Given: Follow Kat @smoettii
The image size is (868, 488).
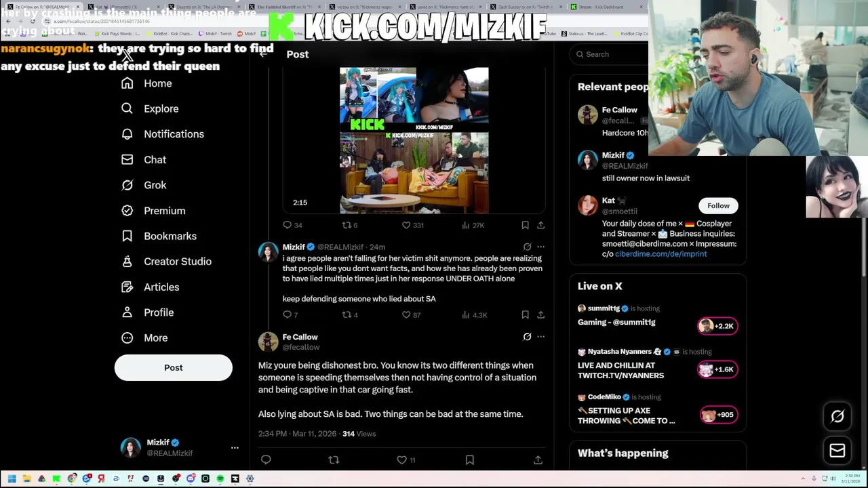Looking at the screenshot, I should pos(718,206).
